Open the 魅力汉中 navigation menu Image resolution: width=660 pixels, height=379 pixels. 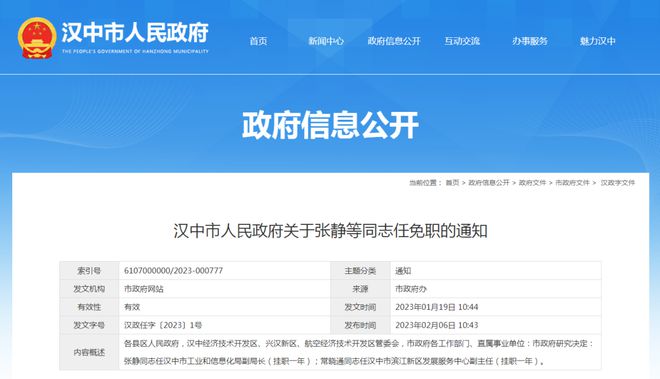click(x=598, y=41)
